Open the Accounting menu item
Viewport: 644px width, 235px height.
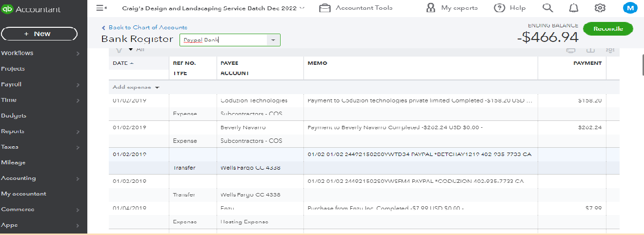click(x=19, y=178)
